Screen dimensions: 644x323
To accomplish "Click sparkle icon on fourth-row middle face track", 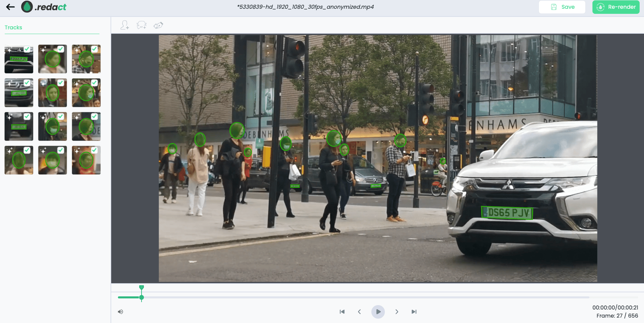I will coord(43,151).
